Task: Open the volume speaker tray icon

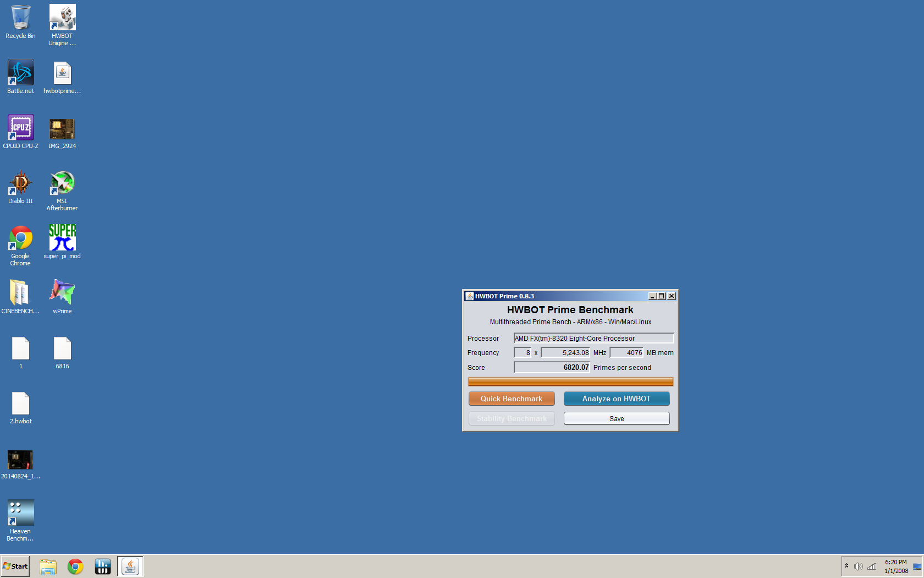Action: (x=858, y=566)
